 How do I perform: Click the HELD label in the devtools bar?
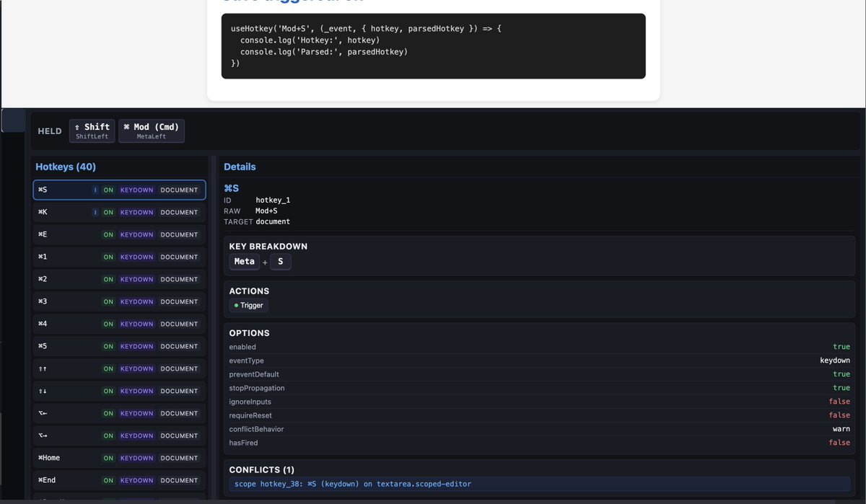pyautogui.click(x=50, y=131)
